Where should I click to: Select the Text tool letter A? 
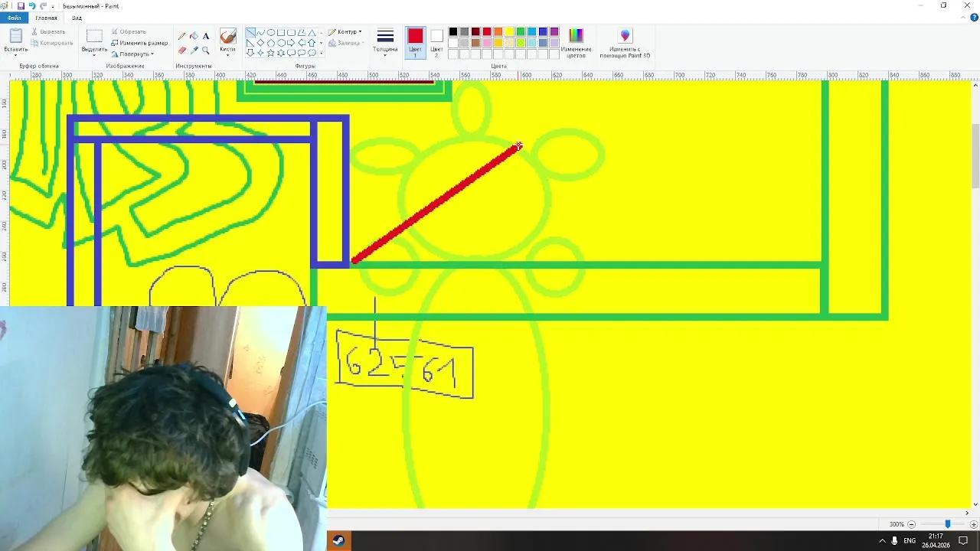pos(206,36)
